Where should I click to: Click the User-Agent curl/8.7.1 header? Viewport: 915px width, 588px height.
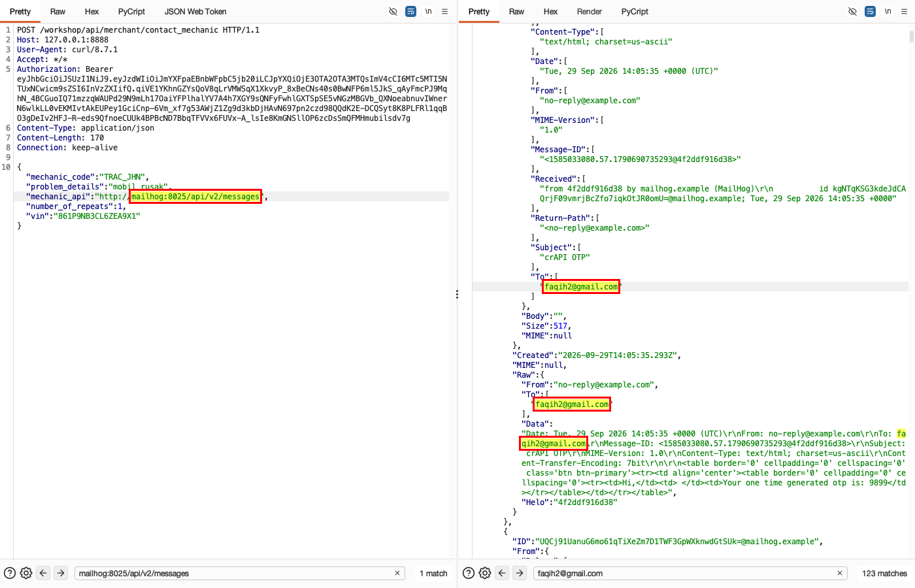67,50
